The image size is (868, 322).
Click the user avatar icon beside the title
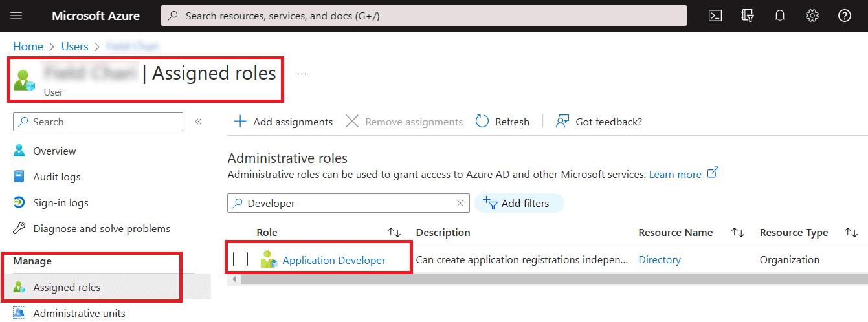[x=24, y=80]
